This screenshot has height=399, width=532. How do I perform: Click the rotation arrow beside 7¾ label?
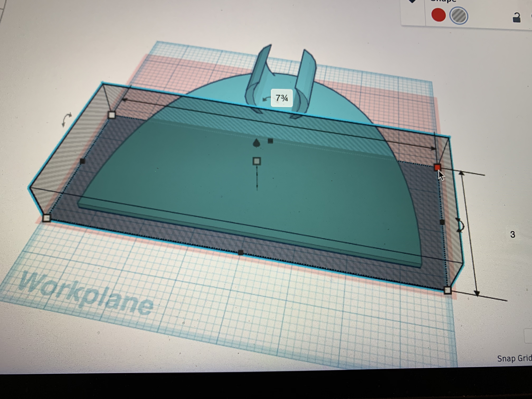[267, 99]
